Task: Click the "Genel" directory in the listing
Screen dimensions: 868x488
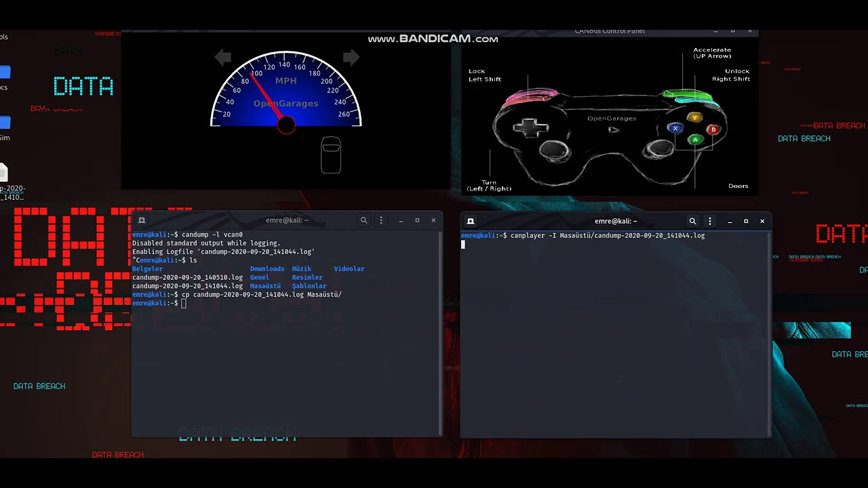Action: click(x=260, y=277)
